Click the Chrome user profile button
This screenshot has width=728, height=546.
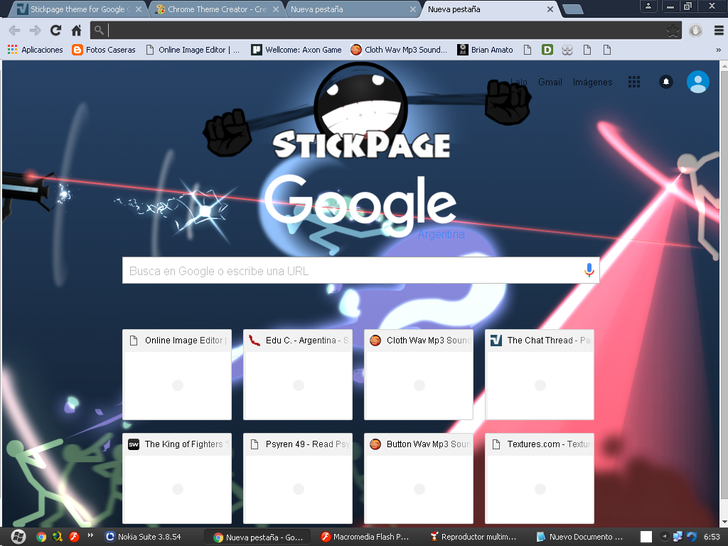648,6
